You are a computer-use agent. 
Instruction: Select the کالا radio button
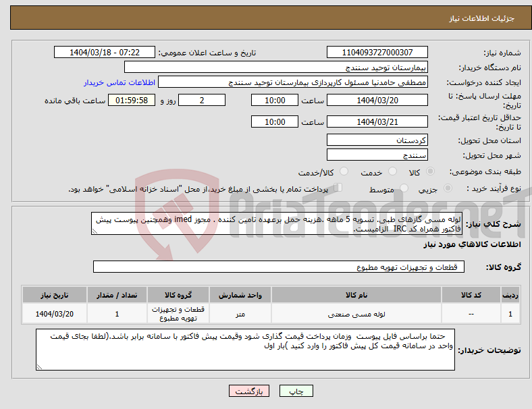[x=430, y=171]
